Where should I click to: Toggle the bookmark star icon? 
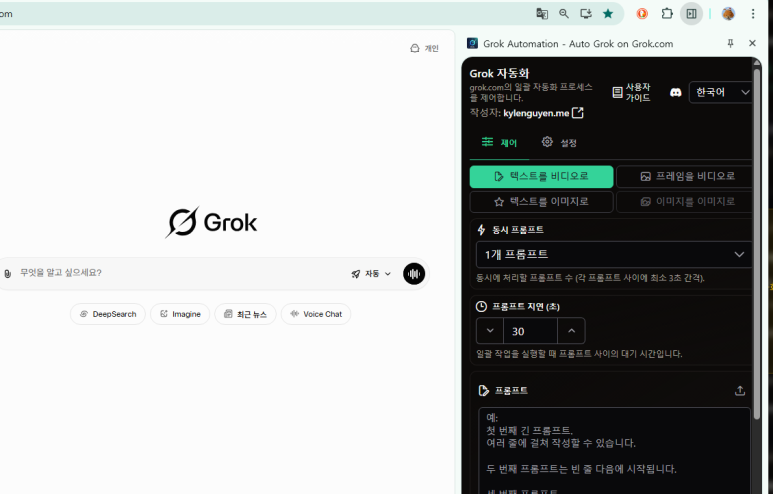pyautogui.click(x=608, y=14)
